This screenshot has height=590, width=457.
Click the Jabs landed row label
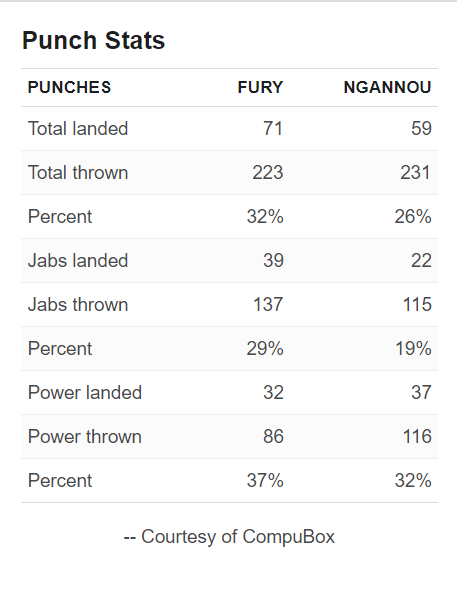pyautogui.click(x=78, y=260)
